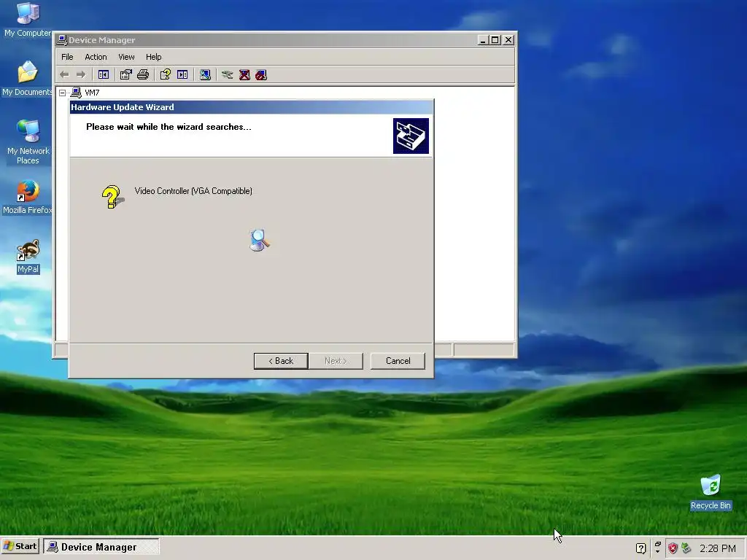The width and height of the screenshot is (747, 560).
Task: Collapse the VM7 tree node
Action: click(x=63, y=93)
